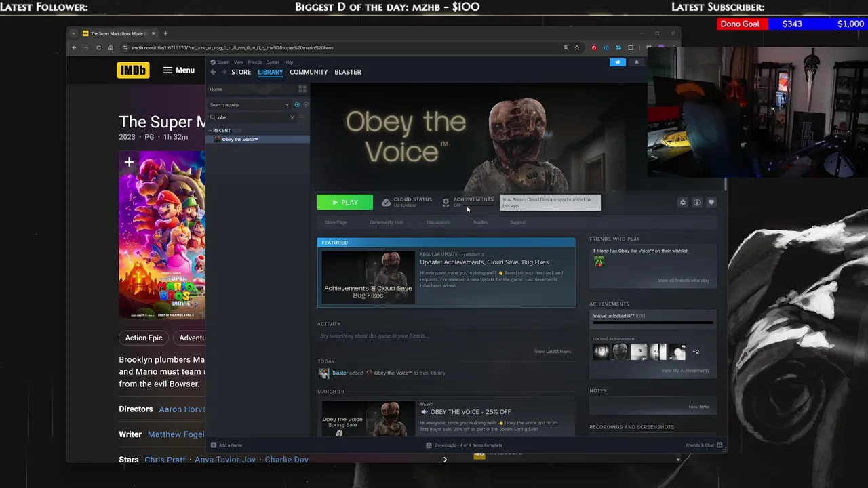Viewport: 868px width, 488px height.
Task: Open the Discussions link
Action: 438,222
